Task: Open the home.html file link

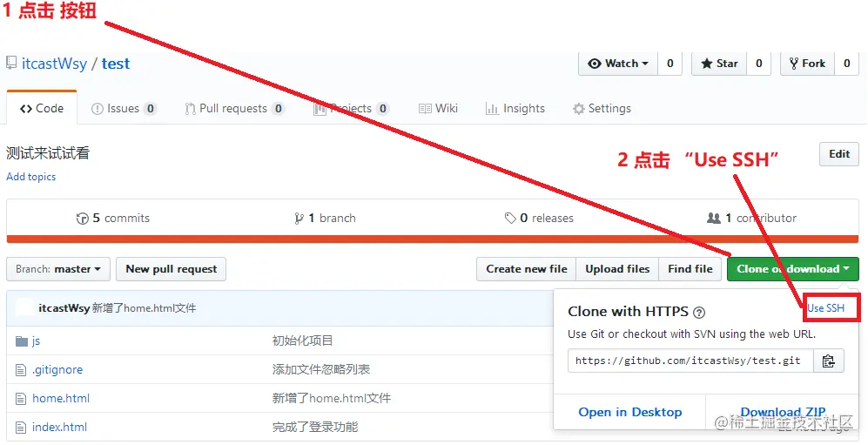Action: coord(61,399)
